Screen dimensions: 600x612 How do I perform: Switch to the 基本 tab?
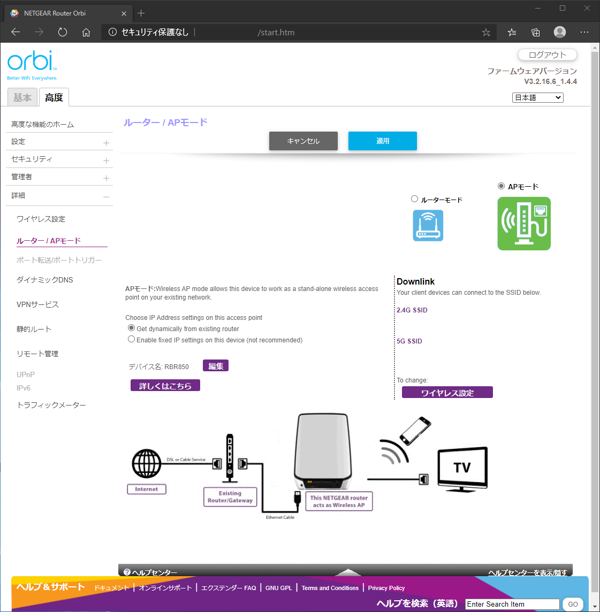pyautogui.click(x=22, y=97)
